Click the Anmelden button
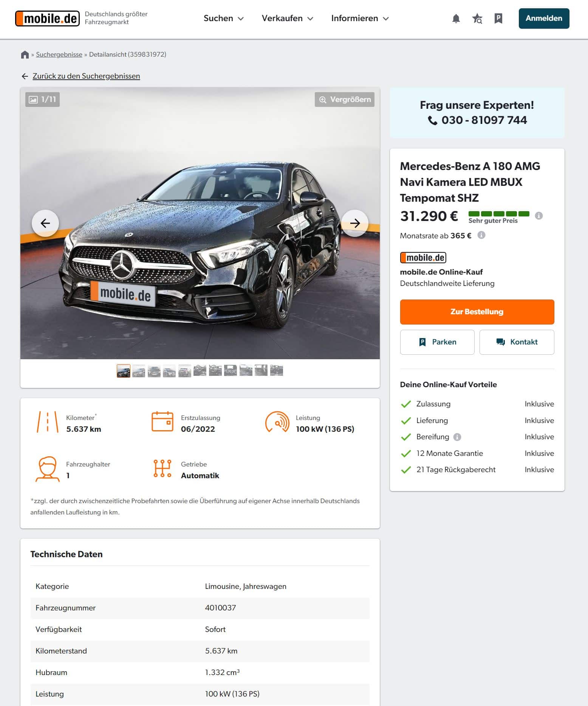588x706 pixels. (544, 19)
